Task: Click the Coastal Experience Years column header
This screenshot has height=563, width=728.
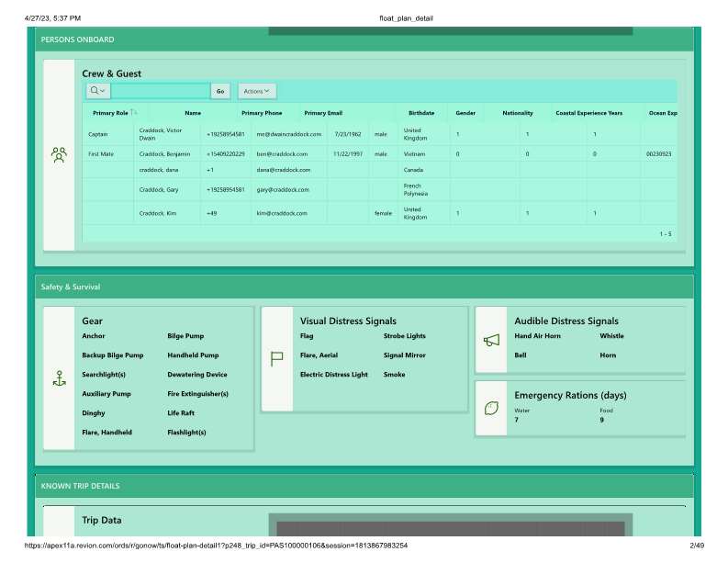Action: pyautogui.click(x=588, y=113)
